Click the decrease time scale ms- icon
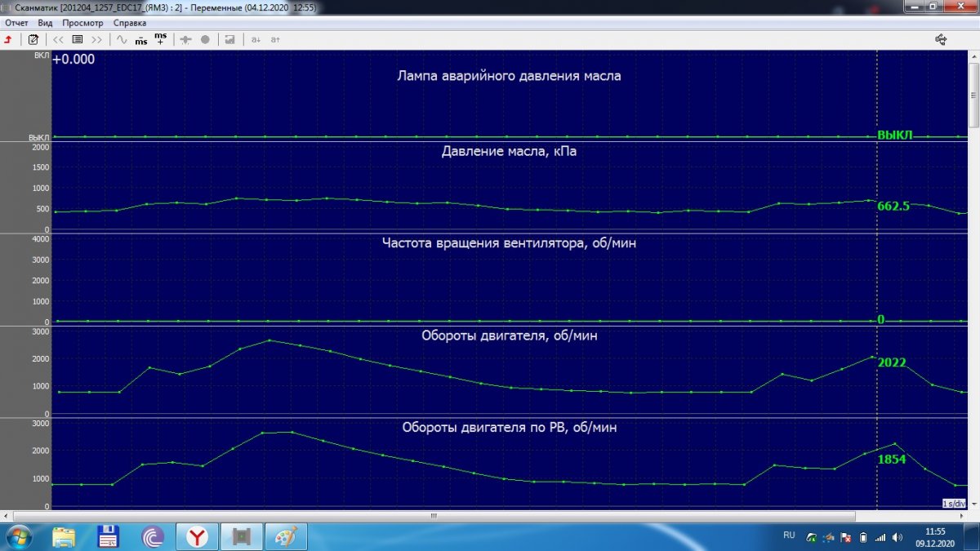The width and height of the screenshot is (980, 551). (x=141, y=39)
